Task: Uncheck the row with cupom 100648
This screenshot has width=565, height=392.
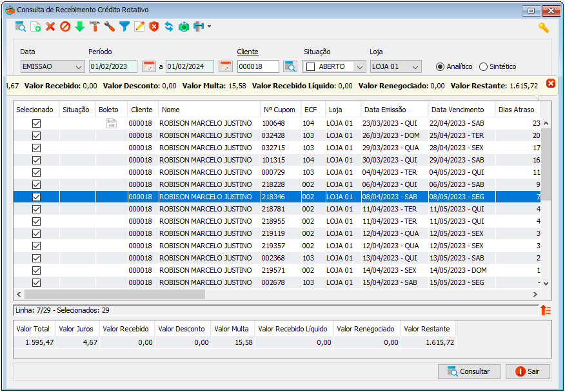Action: 36,123
